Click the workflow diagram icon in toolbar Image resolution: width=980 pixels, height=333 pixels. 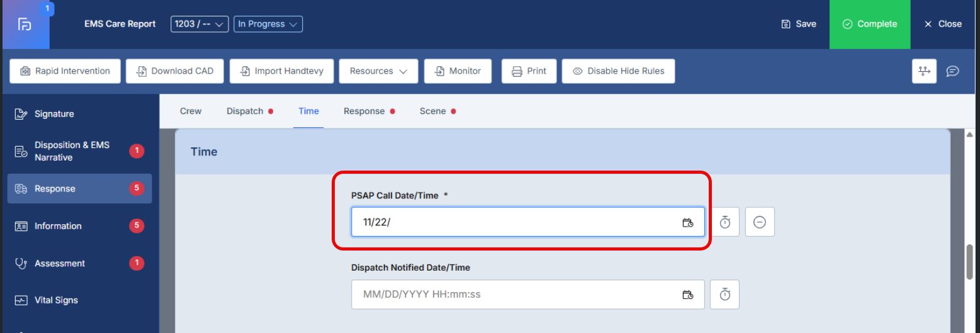tap(924, 71)
